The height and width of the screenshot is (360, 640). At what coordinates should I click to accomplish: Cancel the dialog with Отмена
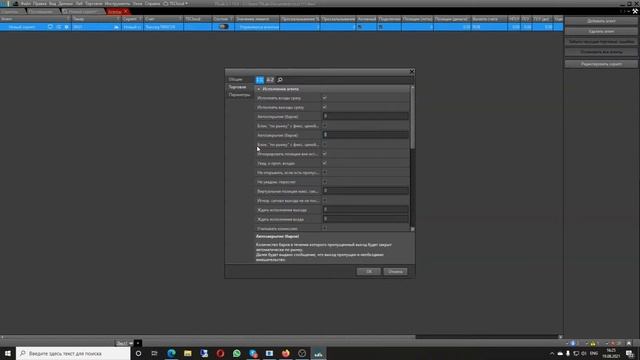(x=395, y=271)
